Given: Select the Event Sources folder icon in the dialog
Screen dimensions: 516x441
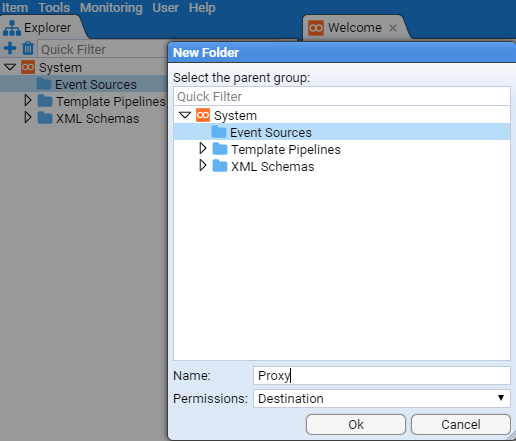Looking at the screenshot, I should [219, 132].
